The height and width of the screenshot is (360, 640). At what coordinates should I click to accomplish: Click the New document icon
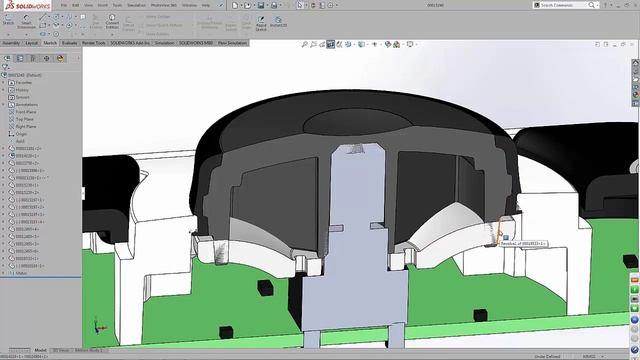235,5
